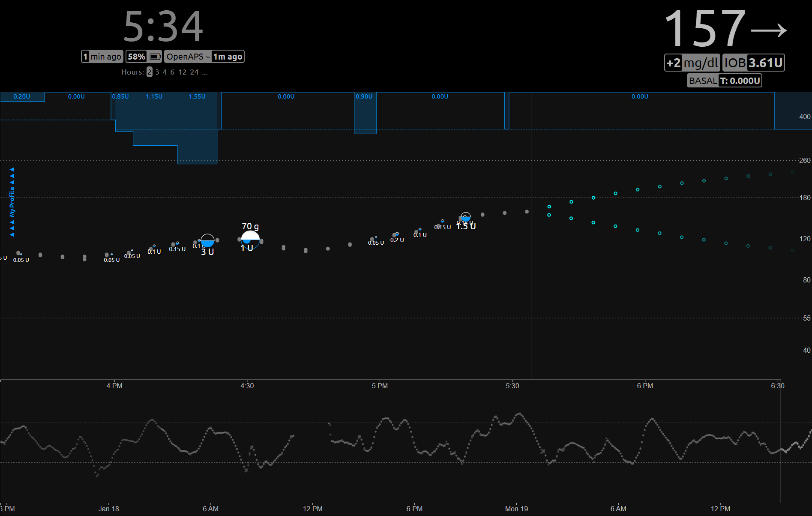Click the 1.55U temp basal block
Viewport: 812px width, 516px height.
197,129
